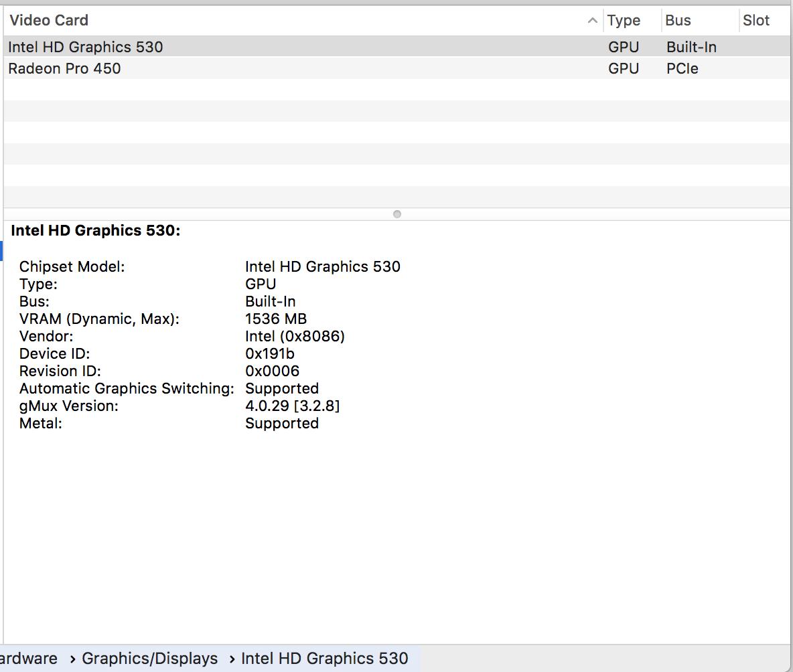The width and height of the screenshot is (793, 672).
Task: Click the Supported value for Metal
Action: [x=282, y=424]
